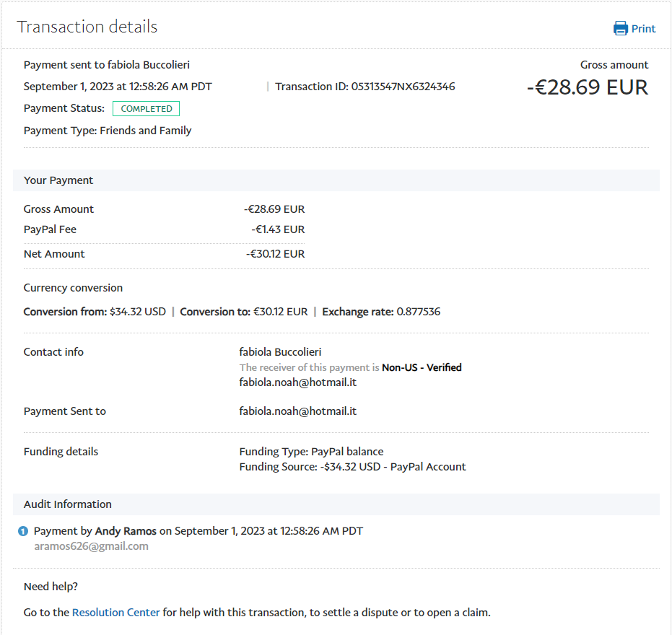Click the Andy Ramos name in audit

[126, 531]
